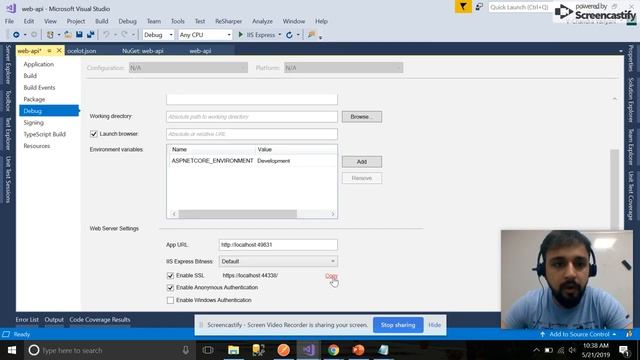Open the Debug solution configuration dropdown

coord(158,35)
